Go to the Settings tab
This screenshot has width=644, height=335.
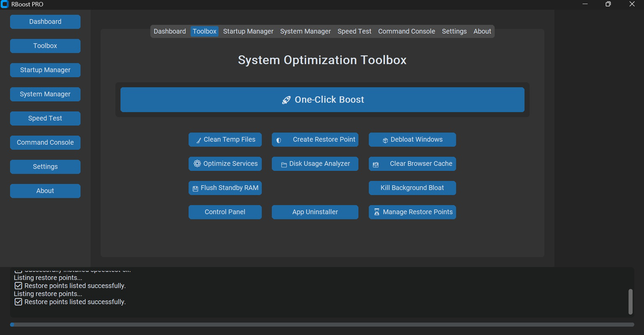point(454,31)
